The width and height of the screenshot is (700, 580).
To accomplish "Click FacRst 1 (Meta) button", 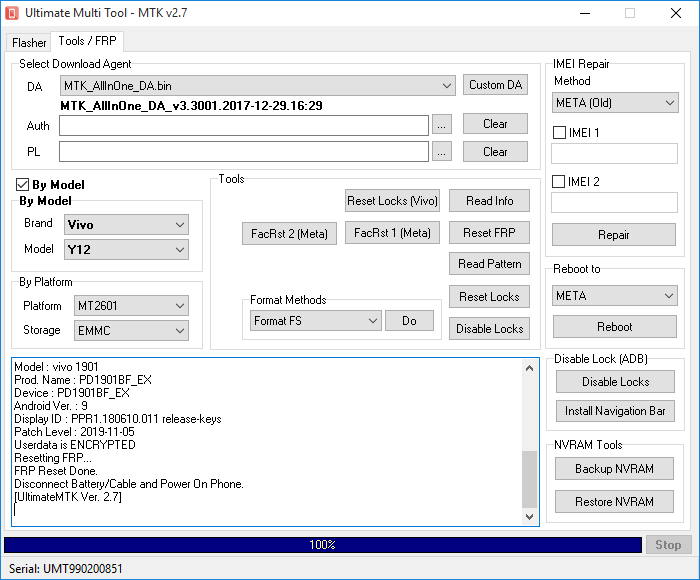I will [392, 233].
